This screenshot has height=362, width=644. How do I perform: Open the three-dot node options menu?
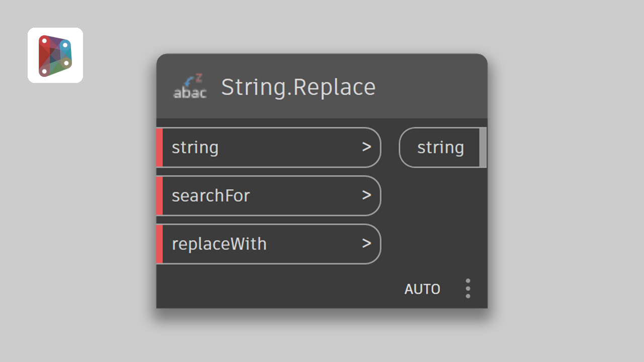point(468,289)
